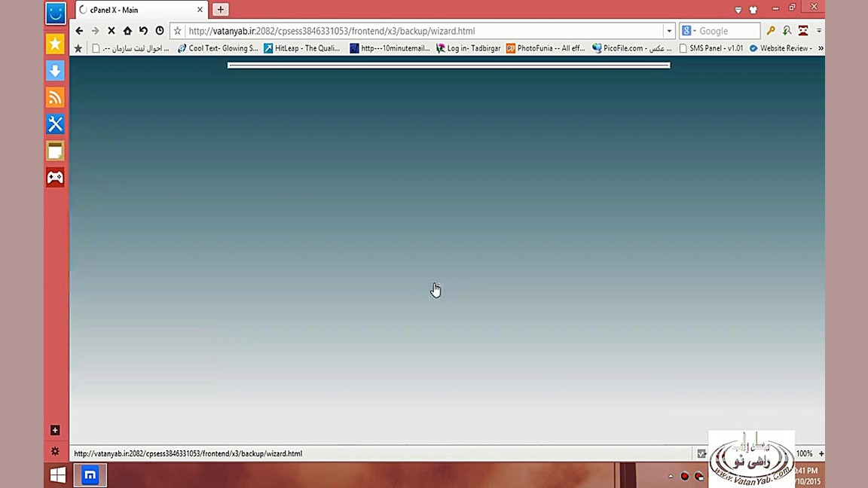Viewport: 868px width, 488px height.
Task: Go back to the previous page
Action: click(79, 31)
